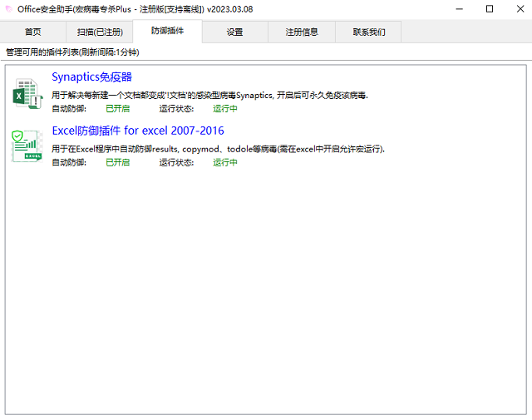Click the Office安全助手 app icon in title bar
The height and width of the screenshot is (420, 532).
click(x=9, y=9)
